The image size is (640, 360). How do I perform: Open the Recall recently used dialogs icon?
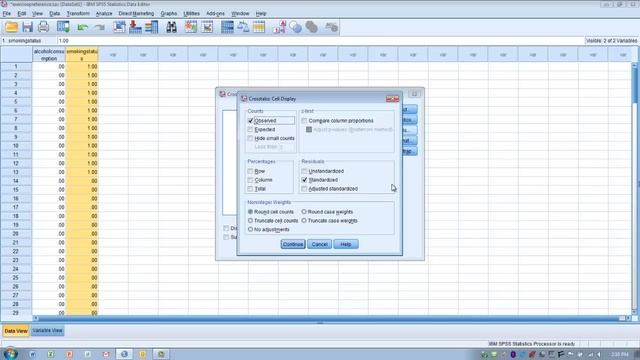(x=63, y=27)
